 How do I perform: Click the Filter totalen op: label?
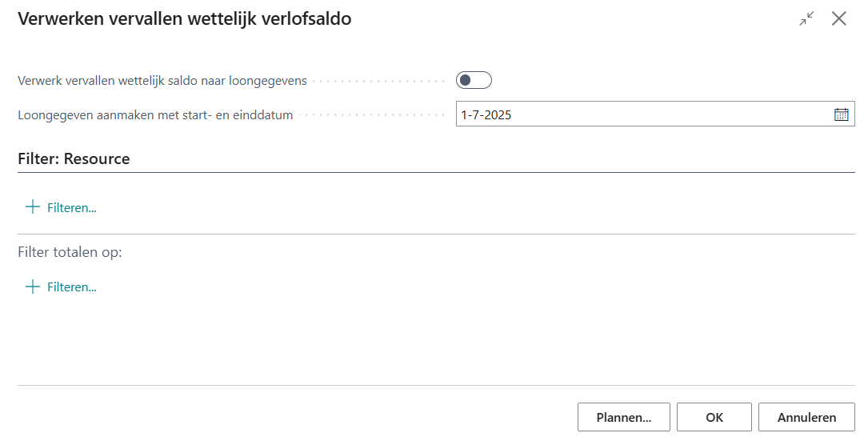click(x=70, y=252)
